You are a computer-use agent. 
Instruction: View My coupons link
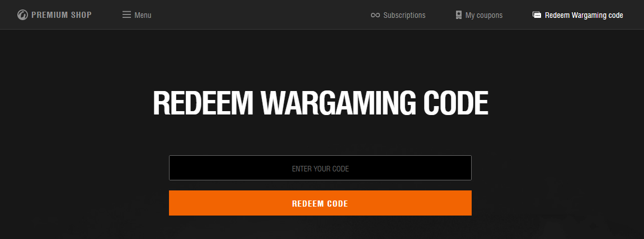pos(484,15)
